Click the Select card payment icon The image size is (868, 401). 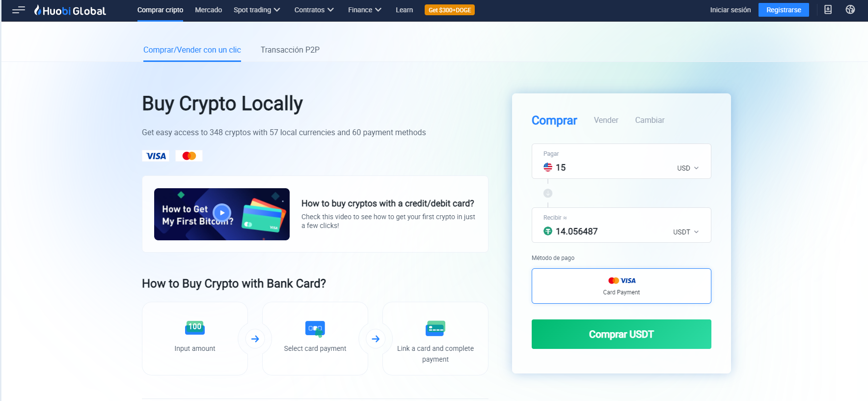click(x=315, y=328)
